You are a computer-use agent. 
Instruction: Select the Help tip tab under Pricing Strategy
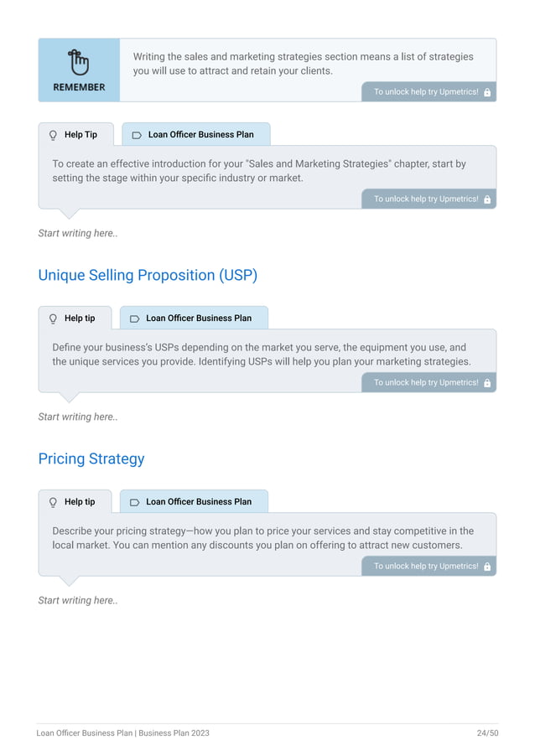(x=75, y=502)
